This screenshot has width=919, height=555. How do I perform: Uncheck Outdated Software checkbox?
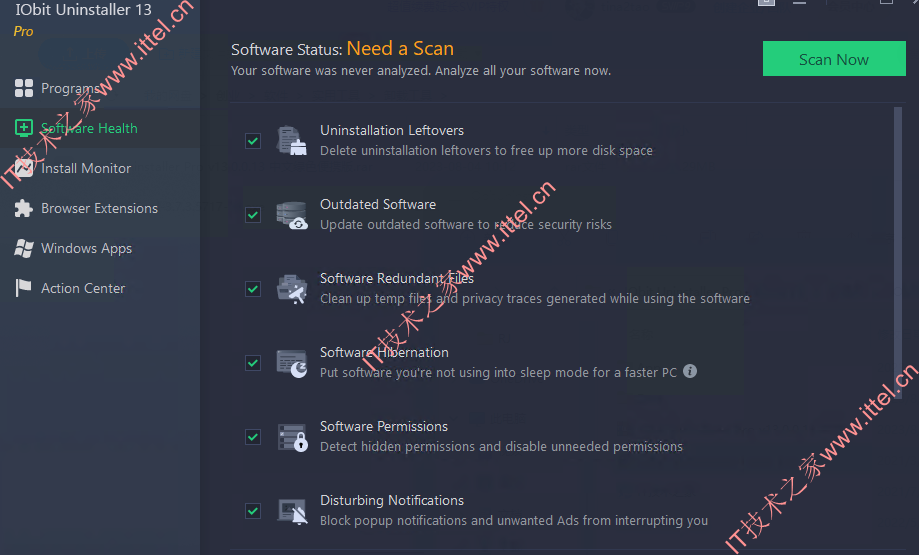pyautogui.click(x=253, y=214)
